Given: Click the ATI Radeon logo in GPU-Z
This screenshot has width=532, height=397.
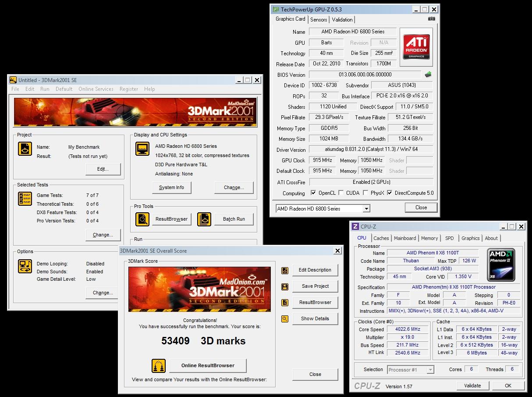Looking at the screenshot, I should [416, 47].
